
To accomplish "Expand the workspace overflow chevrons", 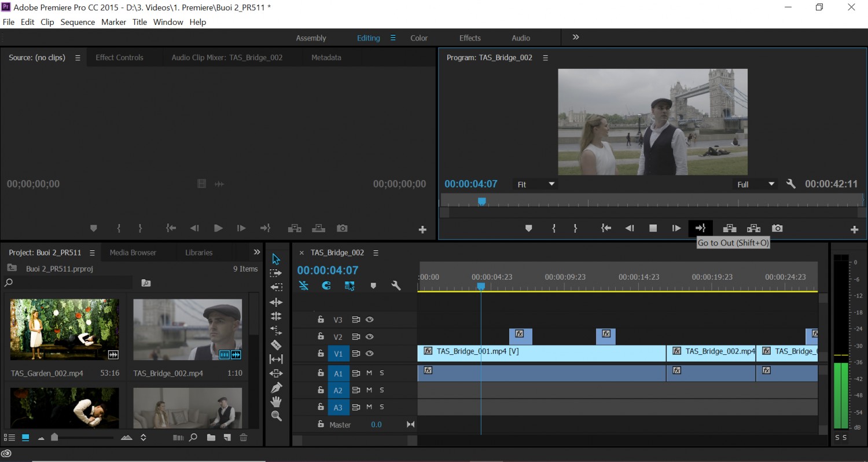I will [x=576, y=37].
